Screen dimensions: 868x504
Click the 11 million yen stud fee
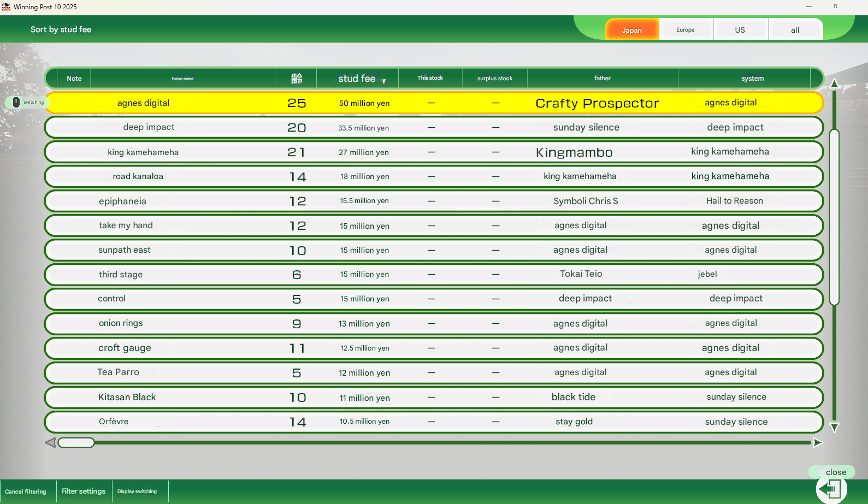click(x=365, y=398)
